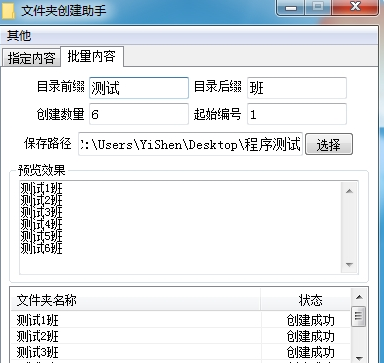Viewport: 384px width, 363px height.
Task: Switch to the 指定内容 tab
Action: 31,58
